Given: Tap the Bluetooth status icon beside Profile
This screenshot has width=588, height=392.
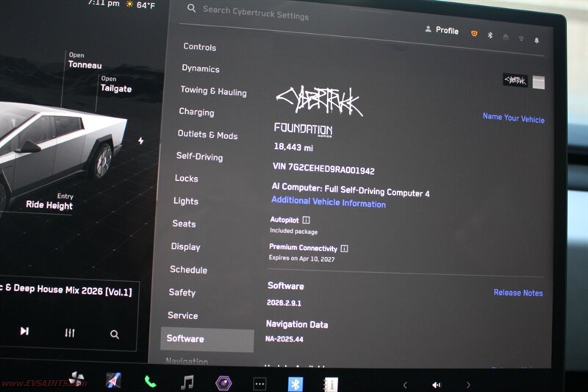Looking at the screenshot, I should [x=490, y=35].
